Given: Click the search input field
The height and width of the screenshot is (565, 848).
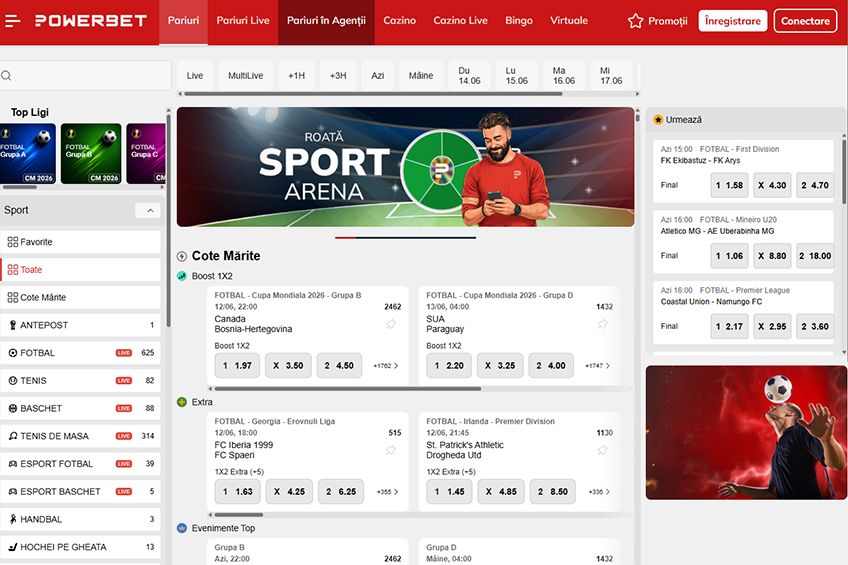Looking at the screenshot, I should click(85, 76).
